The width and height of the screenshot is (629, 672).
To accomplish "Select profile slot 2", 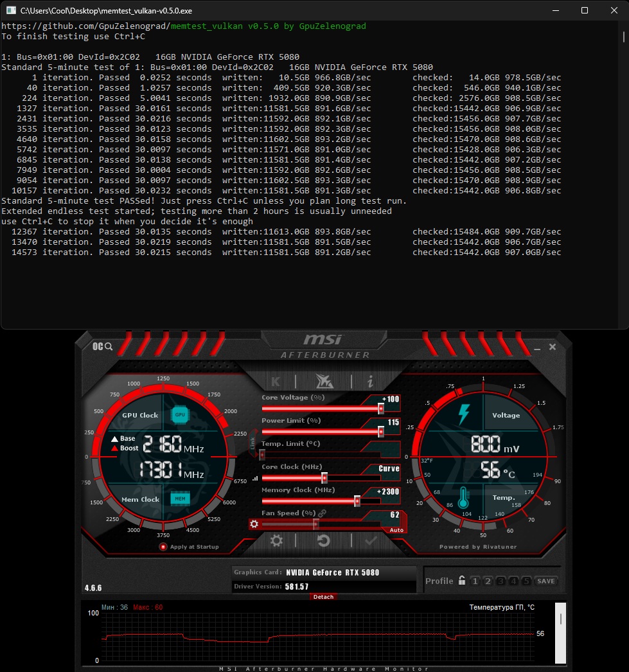I will point(488,581).
